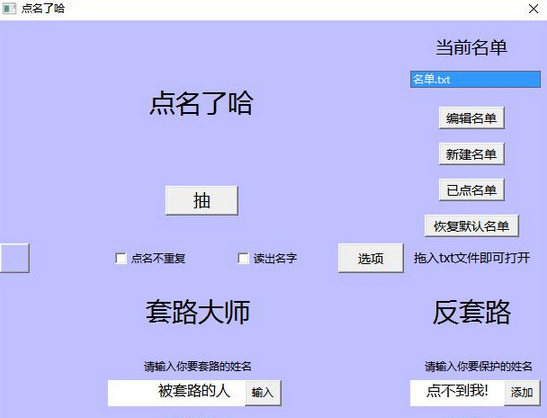This screenshot has height=418, width=547.
Task: Click the 套路大师 heading
Action: (x=198, y=312)
